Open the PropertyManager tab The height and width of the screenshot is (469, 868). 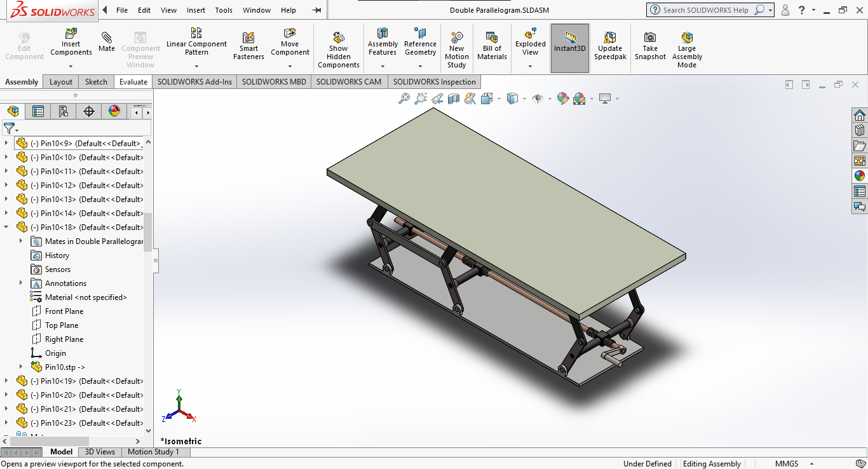coord(38,111)
